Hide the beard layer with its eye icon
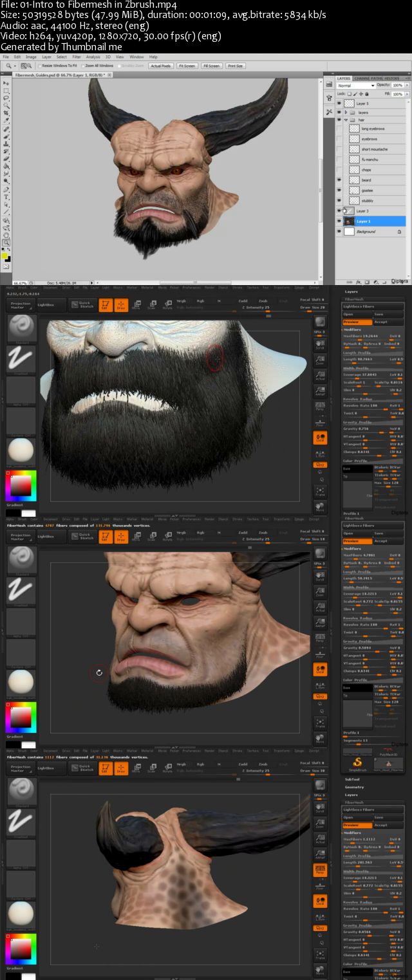Image resolution: width=412 pixels, height=980 pixels. coord(339,180)
